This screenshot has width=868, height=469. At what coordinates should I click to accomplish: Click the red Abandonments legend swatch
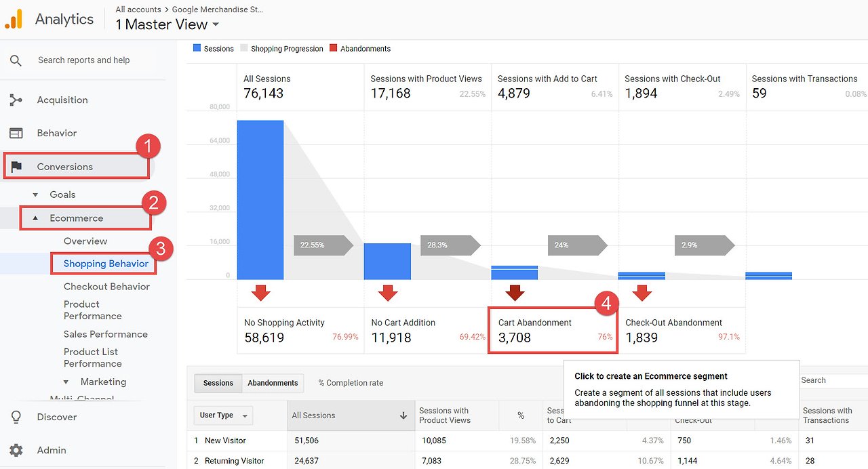click(x=333, y=48)
